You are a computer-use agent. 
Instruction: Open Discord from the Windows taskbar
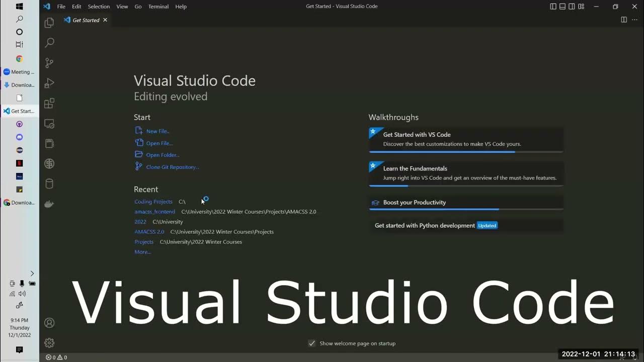pos(19,137)
